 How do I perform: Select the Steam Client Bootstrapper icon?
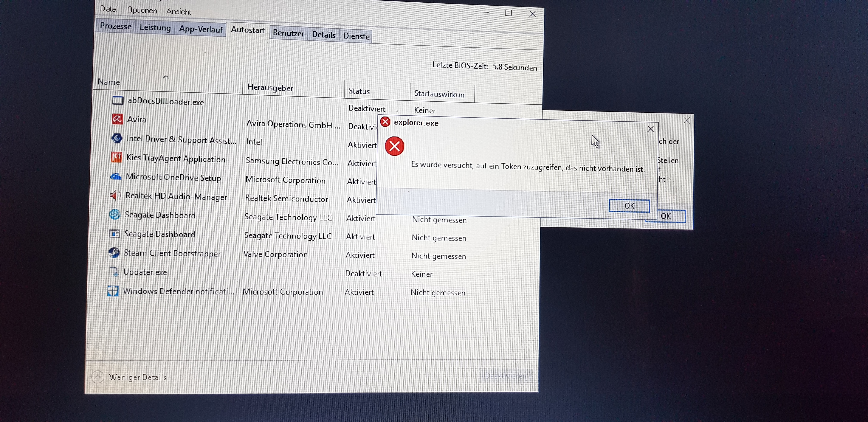click(x=114, y=253)
